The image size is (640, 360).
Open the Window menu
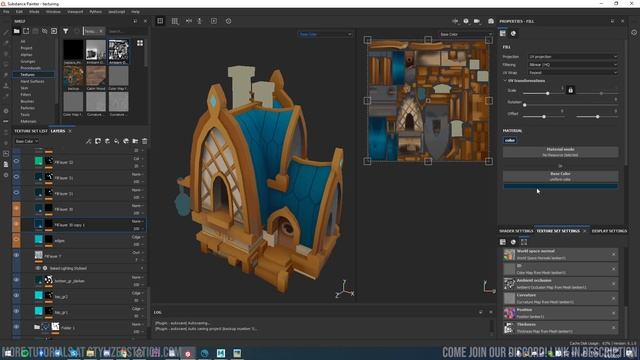(53, 12)
